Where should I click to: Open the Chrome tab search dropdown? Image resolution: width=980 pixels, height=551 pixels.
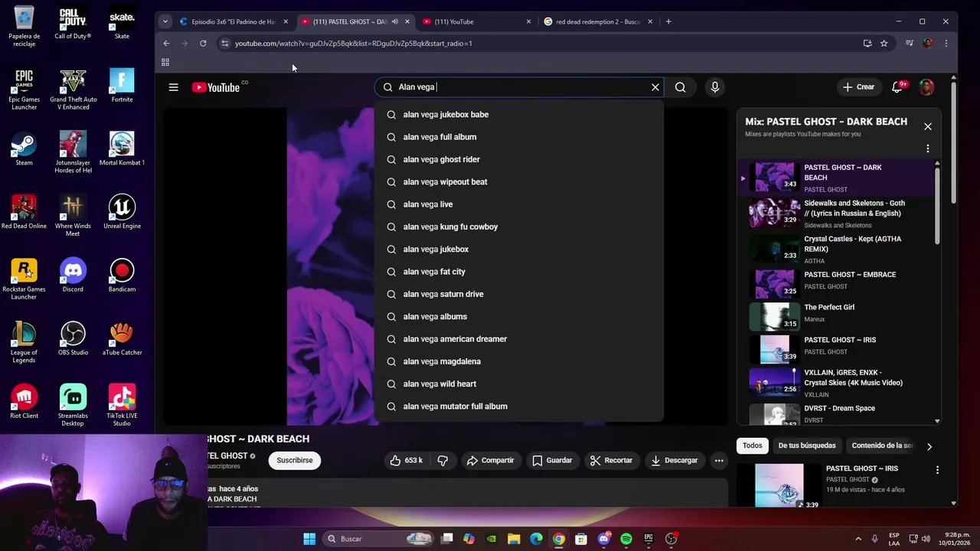[165, 21]
